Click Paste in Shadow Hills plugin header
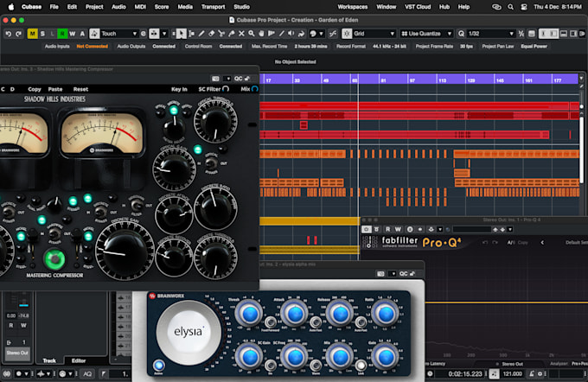 click(x=55, y=89)
